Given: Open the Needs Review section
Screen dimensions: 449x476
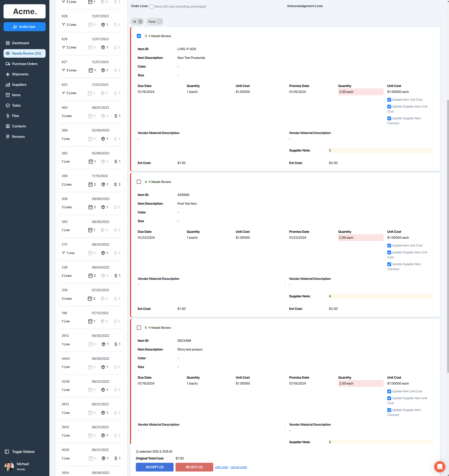Looking at the screenshot, I should [x=24, y=53].
